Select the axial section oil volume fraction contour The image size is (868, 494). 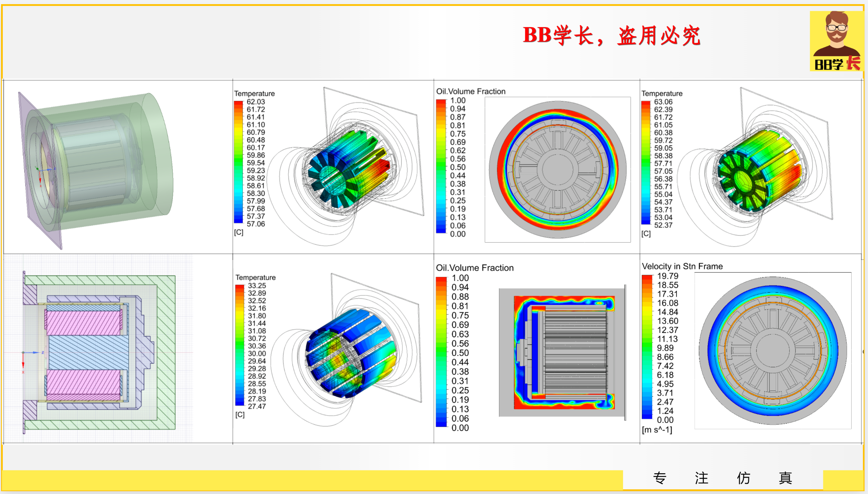(563, 353)
